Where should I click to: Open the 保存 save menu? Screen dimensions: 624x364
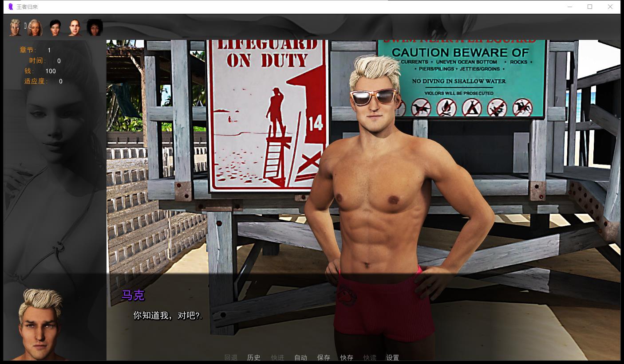(x=324, y=357)
